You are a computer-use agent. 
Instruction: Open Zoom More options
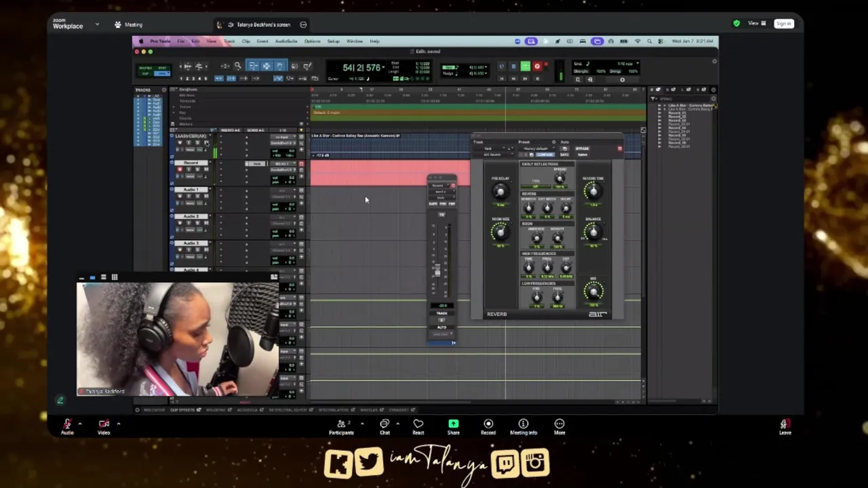coord(559,426)
